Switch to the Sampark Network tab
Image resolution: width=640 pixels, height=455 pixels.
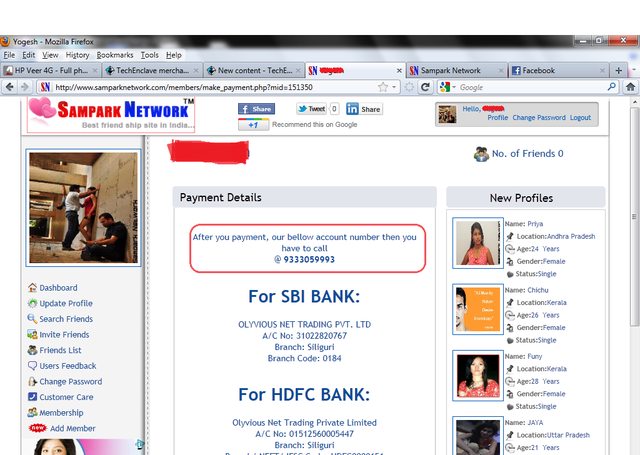pyautogui.click(x=457, y=71)
